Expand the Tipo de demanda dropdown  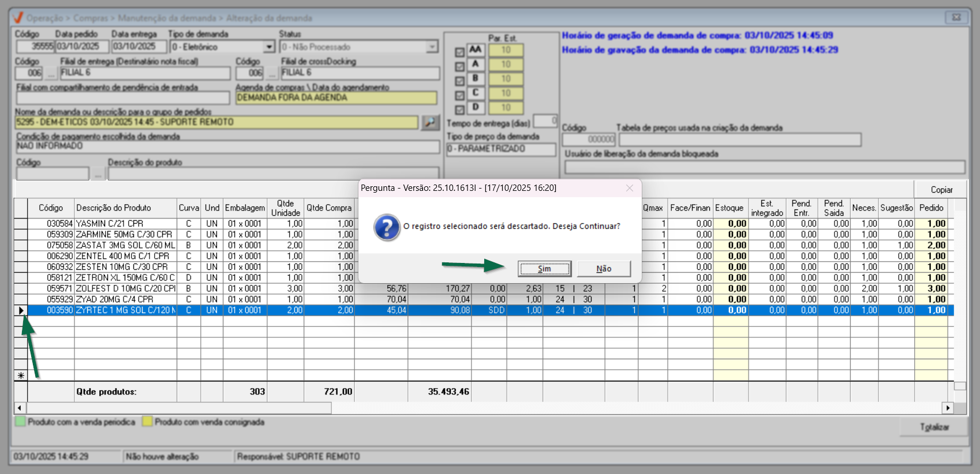point(269,47)
